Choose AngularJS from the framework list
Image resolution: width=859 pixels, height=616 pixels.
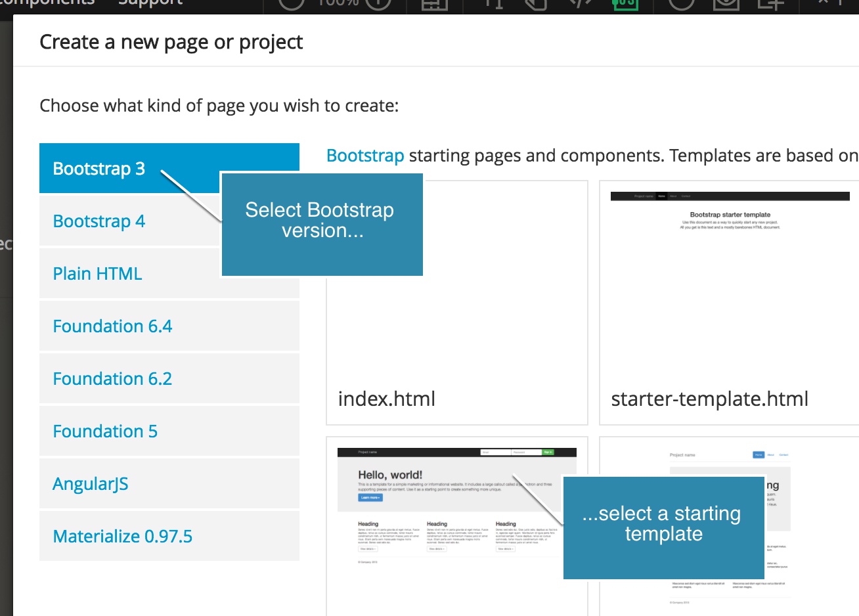[90, 483]
